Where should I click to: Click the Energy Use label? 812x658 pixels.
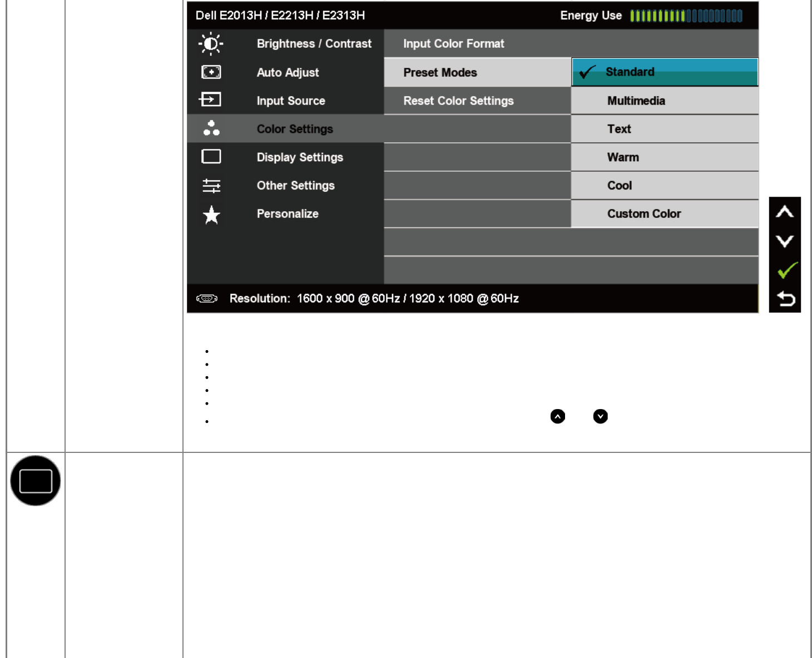pyautogui.click(x=591, y=16)
